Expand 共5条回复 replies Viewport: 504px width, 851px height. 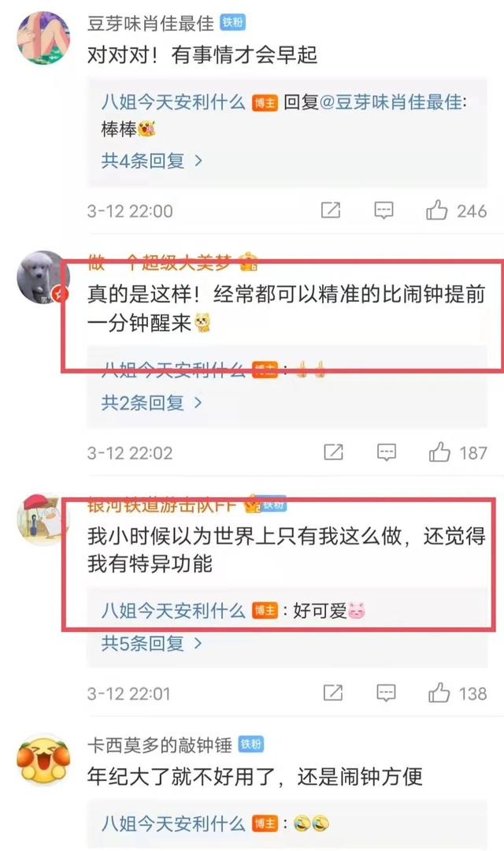151,644
